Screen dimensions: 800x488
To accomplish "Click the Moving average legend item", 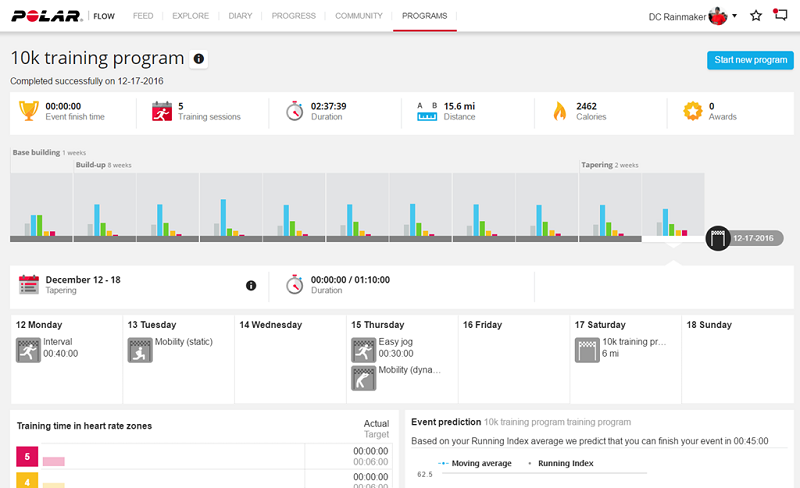I will pyautogui.click(x=474, y=463).
